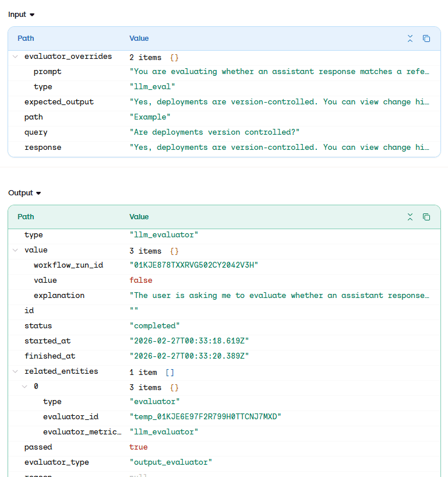This screenshot has width=448, height=477.
Task: Collapse the related_entities item 0 row
Action: click(24, 387)
